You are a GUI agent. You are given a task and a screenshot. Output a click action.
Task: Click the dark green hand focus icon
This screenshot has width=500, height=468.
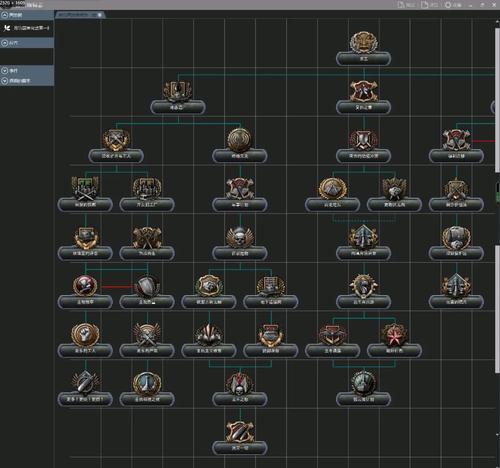click(x=363, y=383)
